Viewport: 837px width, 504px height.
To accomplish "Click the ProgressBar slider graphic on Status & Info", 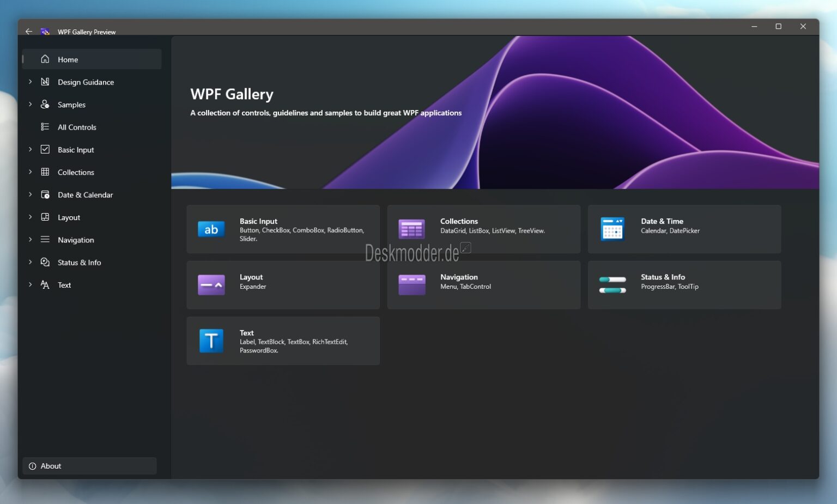I will [x=612, y=280].
